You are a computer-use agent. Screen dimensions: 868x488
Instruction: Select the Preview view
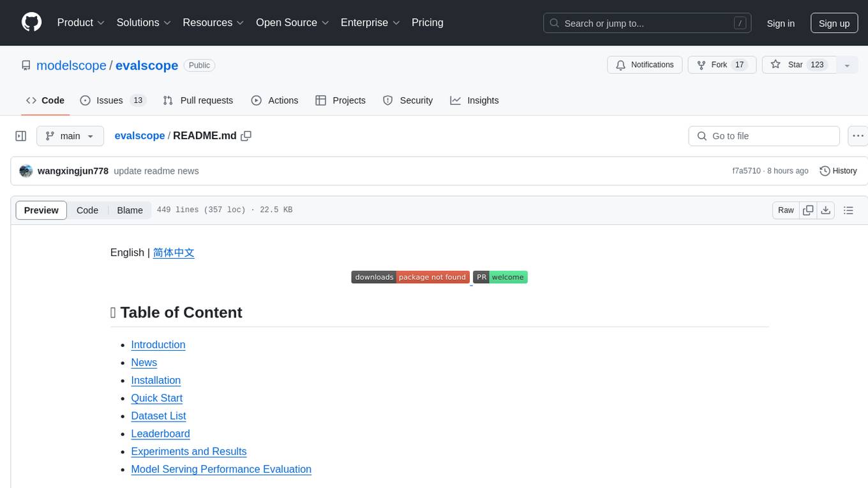coord(41,210)
